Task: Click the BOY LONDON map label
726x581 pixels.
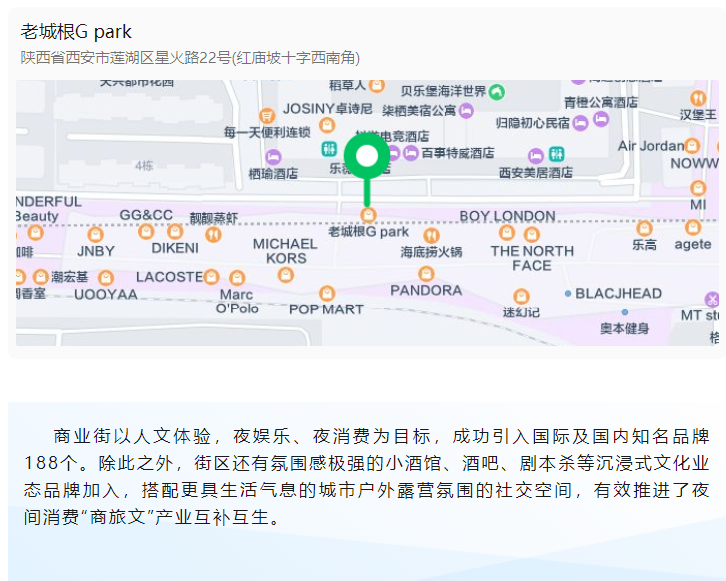Action: coord(507,216)
